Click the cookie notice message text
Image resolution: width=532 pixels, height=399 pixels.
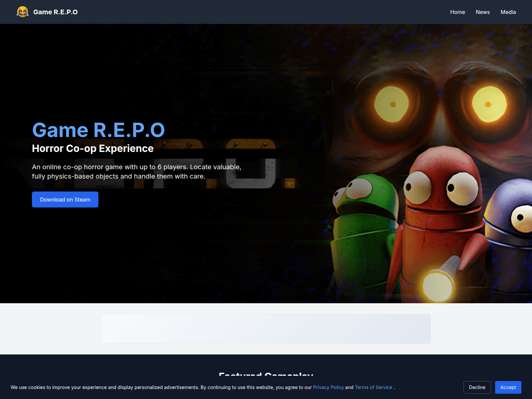[x=203, y=387]
